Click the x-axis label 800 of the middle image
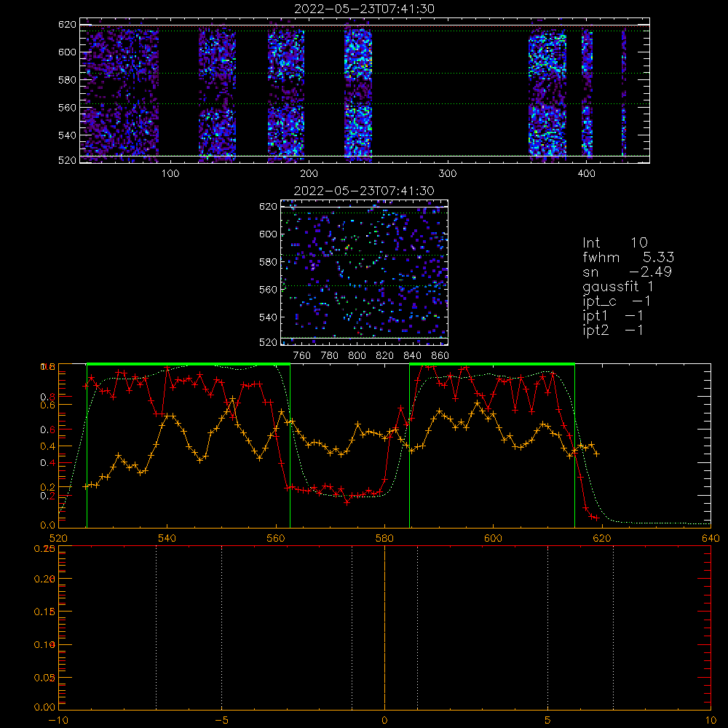This screenshot has width=728, height=728. tap(357, 356)
